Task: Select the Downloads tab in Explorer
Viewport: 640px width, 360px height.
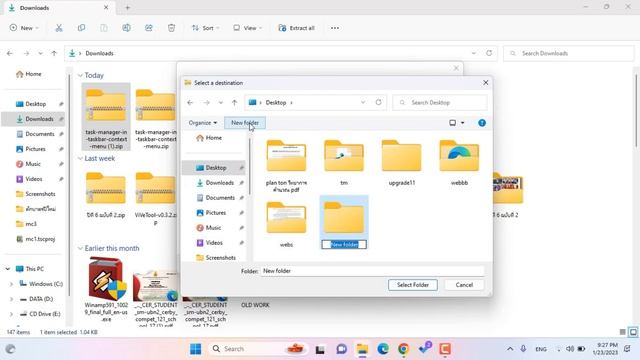Action: tap(59, 8)
